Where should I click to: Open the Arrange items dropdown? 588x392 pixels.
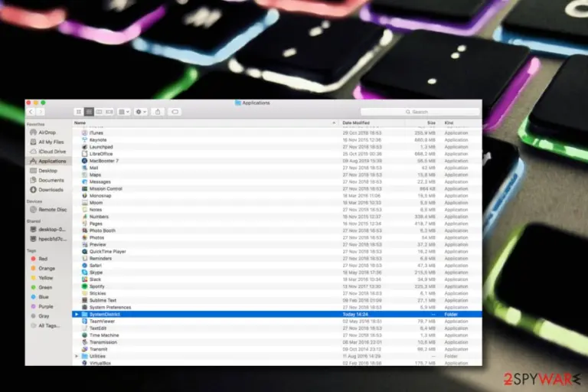click(x=124, y=112)
